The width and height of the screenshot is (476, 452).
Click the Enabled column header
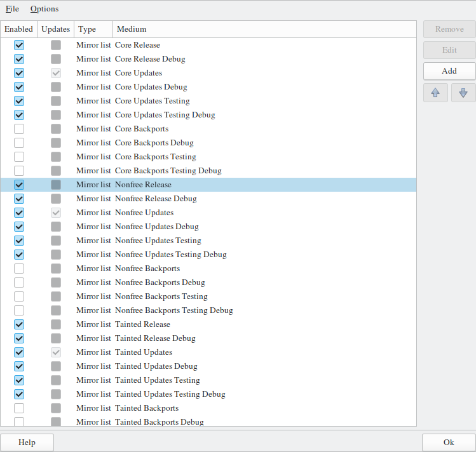click(x=19, y=29)
